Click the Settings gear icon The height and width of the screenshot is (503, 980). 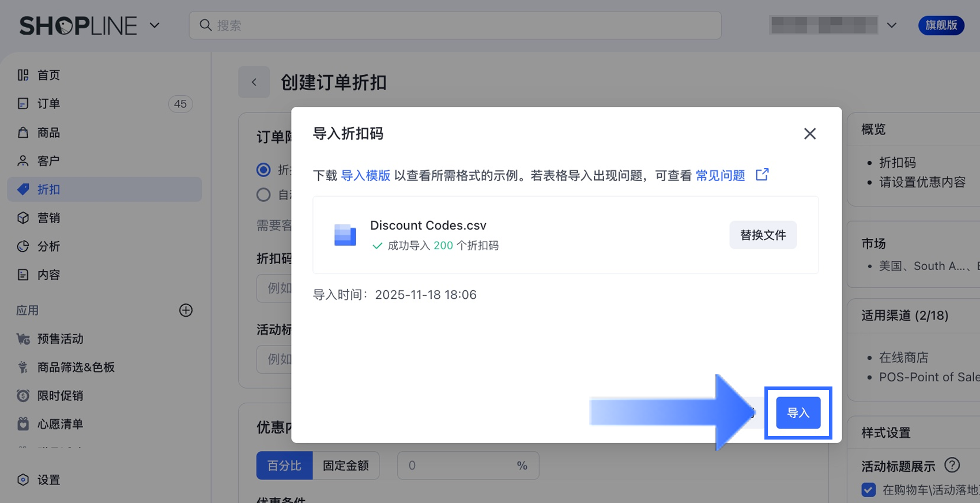click(23, 480)
